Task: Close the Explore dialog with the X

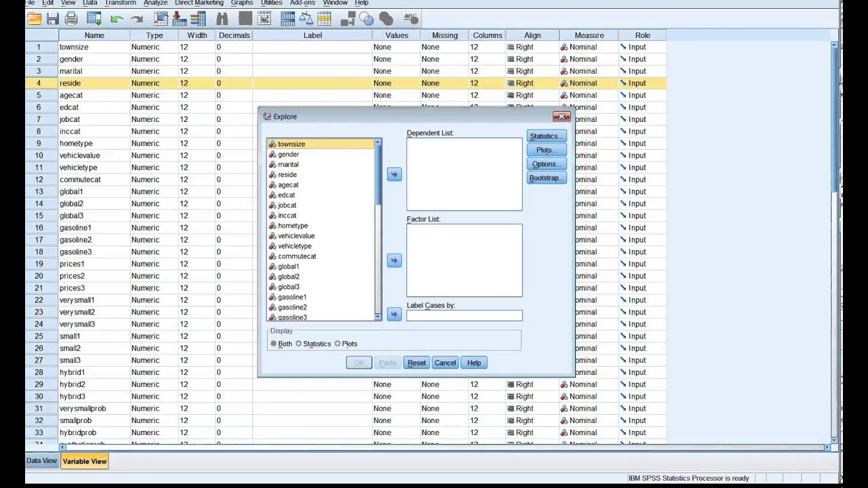Action: click(x=561, y=117)
